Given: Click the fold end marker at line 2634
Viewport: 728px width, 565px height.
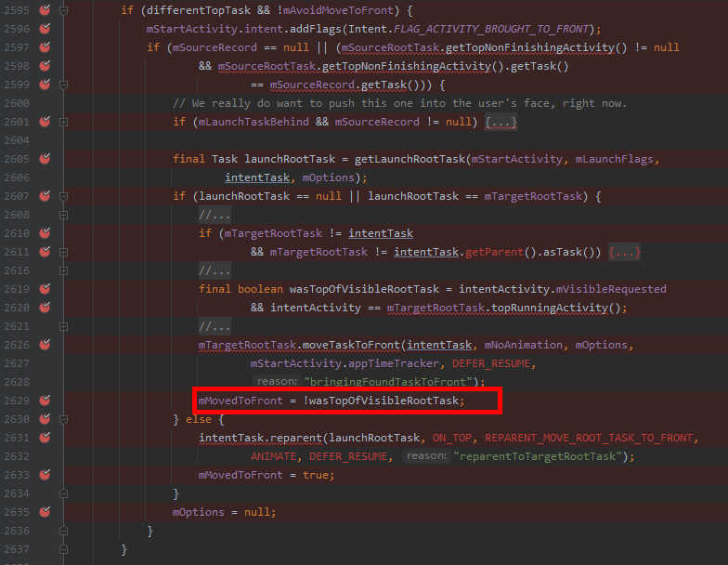Looking at the screenshot, I should pyautogui.click(x=63, y=493).
